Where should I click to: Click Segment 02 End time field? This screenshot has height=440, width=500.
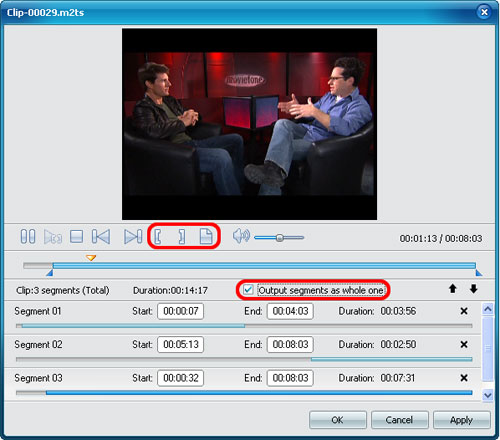290,344
